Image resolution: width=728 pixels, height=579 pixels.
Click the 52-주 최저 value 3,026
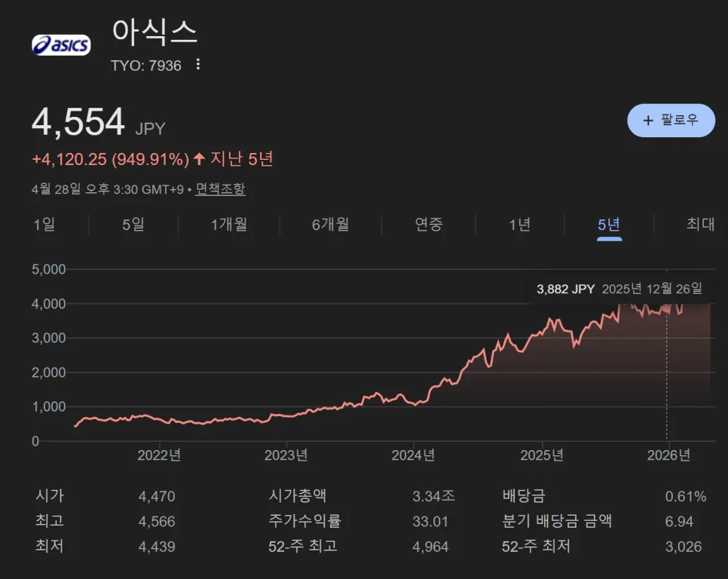pyautogui.click(x=684, y=547)
